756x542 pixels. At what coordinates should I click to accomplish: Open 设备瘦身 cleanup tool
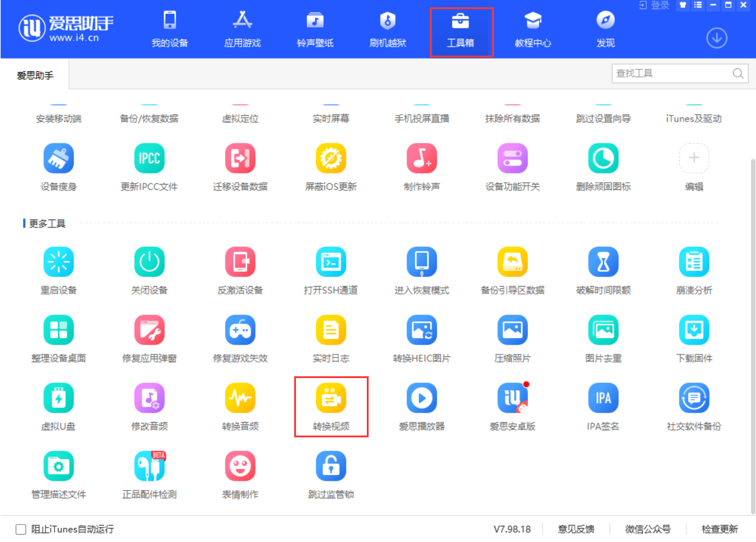[59, 158]
